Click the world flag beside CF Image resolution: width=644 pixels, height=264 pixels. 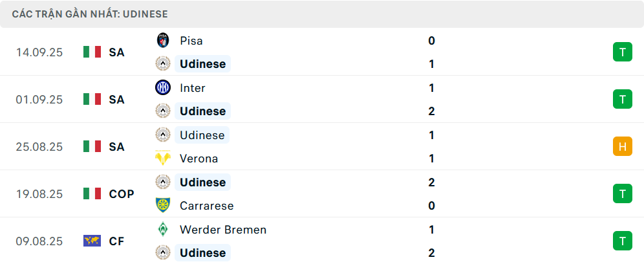tap(92, 241)
